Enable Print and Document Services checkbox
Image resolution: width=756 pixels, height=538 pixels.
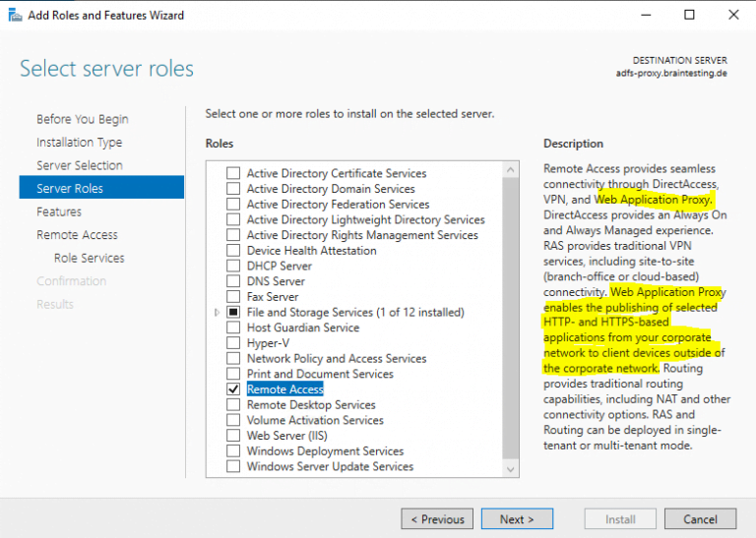[x=233, y=374]
